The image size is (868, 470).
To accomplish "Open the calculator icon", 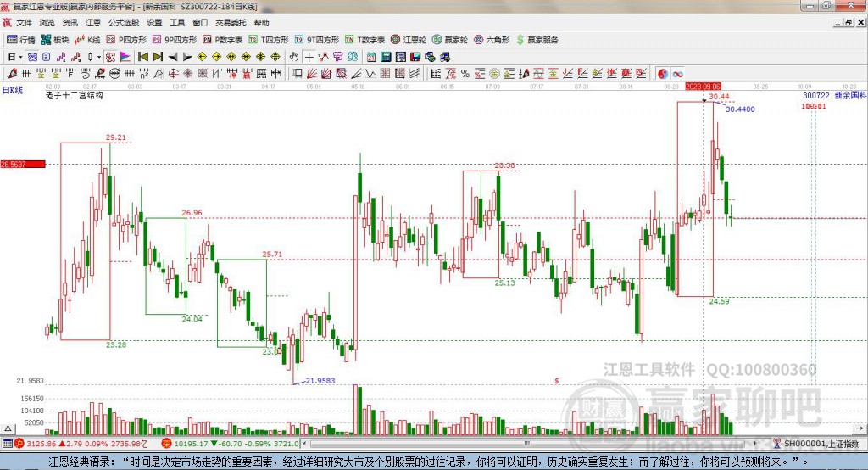I will coord(386,57).
